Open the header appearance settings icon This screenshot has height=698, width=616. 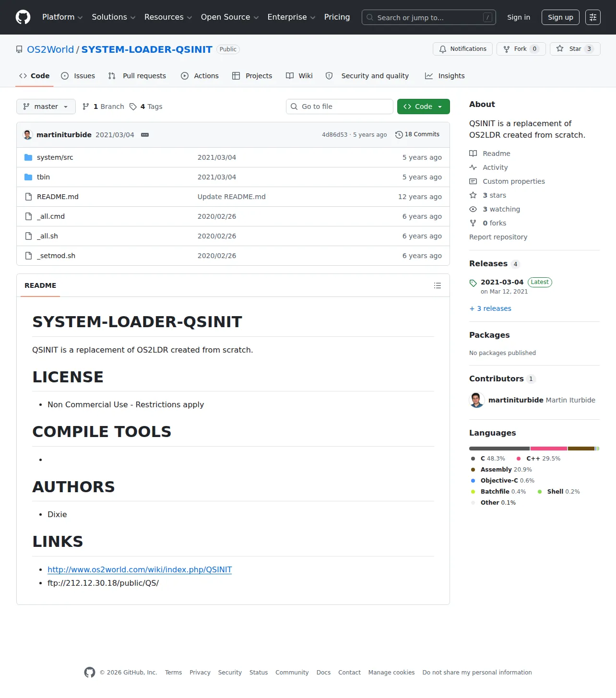coord(593,17)
